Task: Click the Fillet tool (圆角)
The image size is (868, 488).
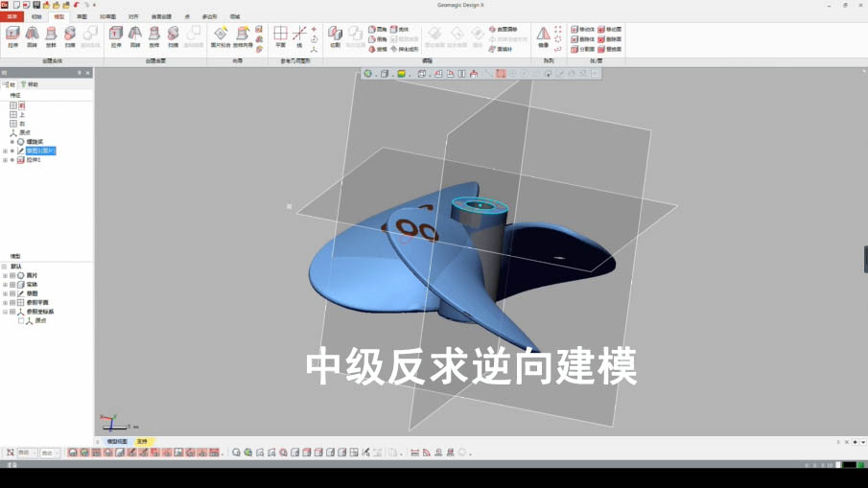Action: [376, 30]
